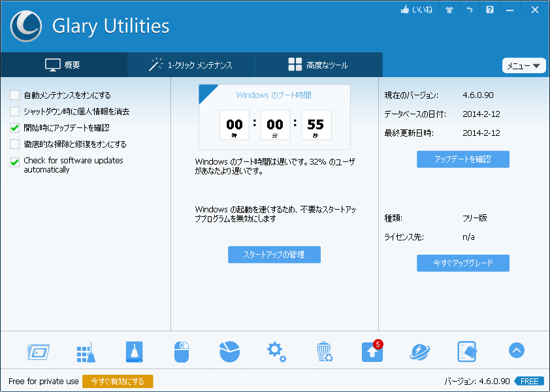Screen dimensions: 550x392
Task: Expand the メニュー dropdown
Action: (x=524, y=65)
